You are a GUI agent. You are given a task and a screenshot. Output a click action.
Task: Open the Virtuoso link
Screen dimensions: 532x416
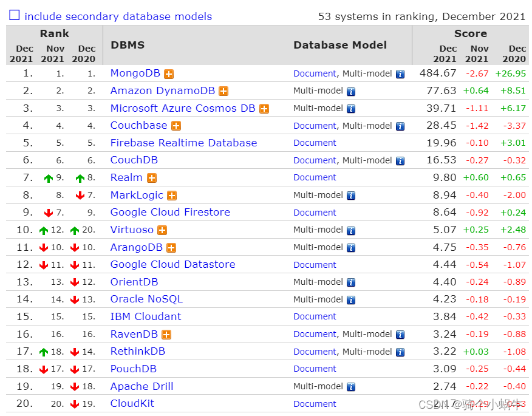click(x=132, y=230)
